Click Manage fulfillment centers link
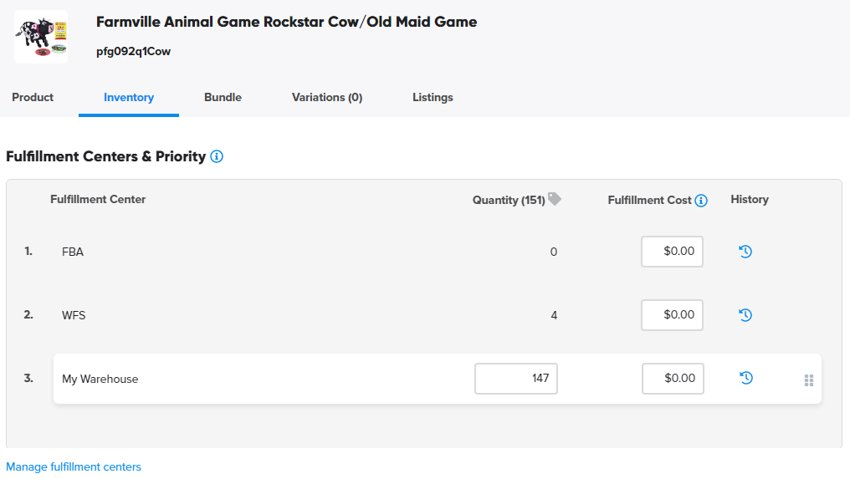The width and height of the screenshot is (850, 479). [x=74, y=467]
